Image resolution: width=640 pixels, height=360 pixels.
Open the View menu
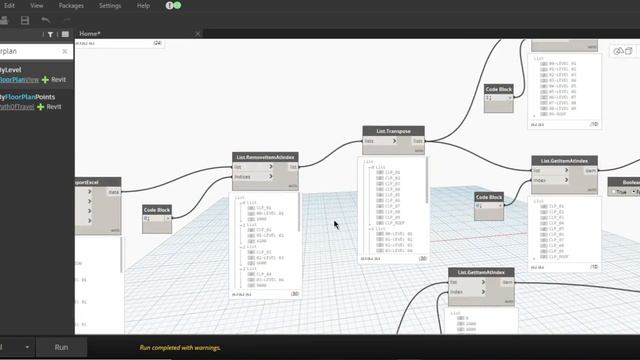tap(36, 5)
